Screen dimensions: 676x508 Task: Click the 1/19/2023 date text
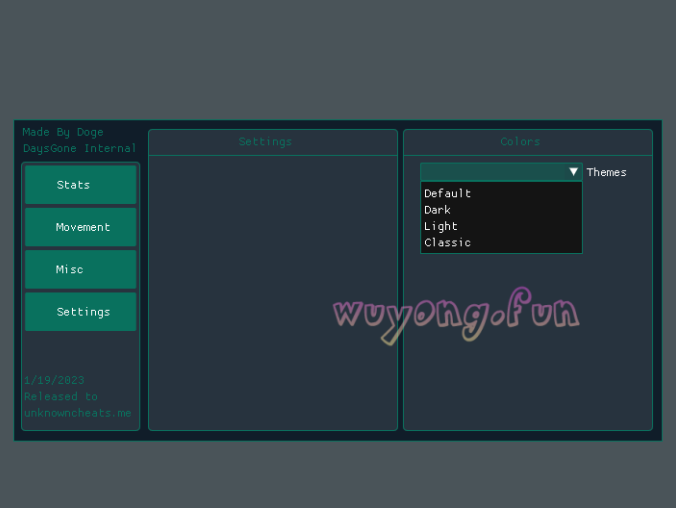54,380
